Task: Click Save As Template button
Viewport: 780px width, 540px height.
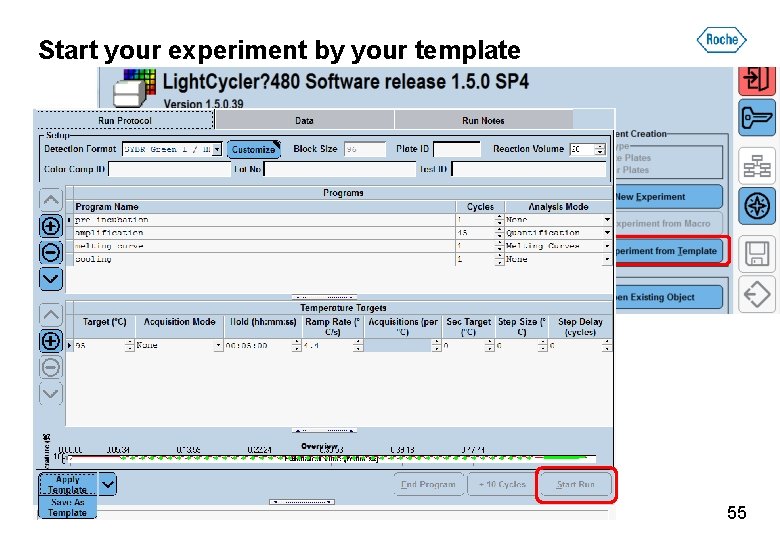Action: coord(68,507)
